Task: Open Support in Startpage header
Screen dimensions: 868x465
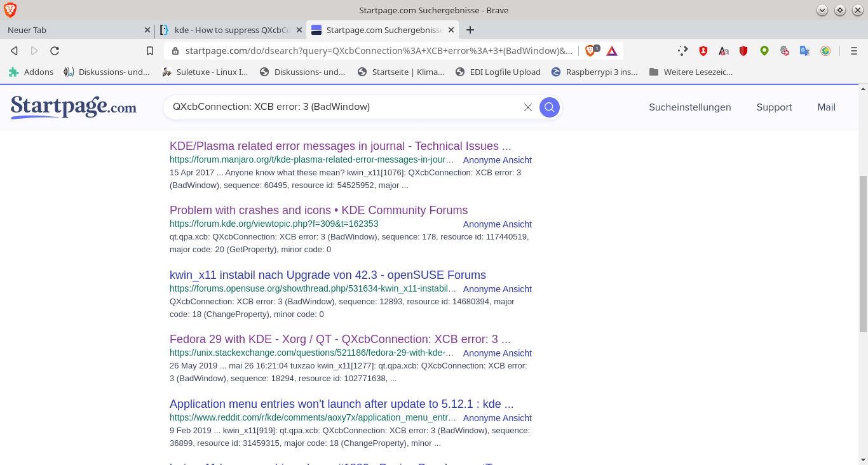Action: click(x=774, y=107)
